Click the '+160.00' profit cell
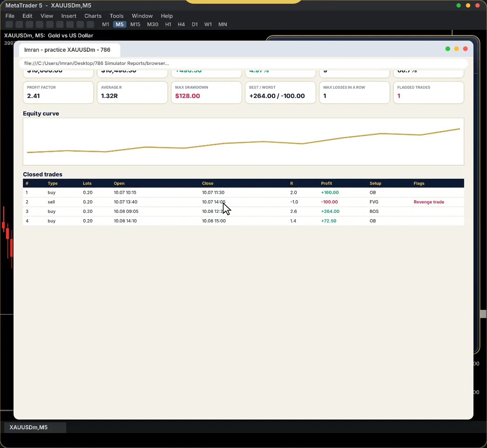 (330, 192)
